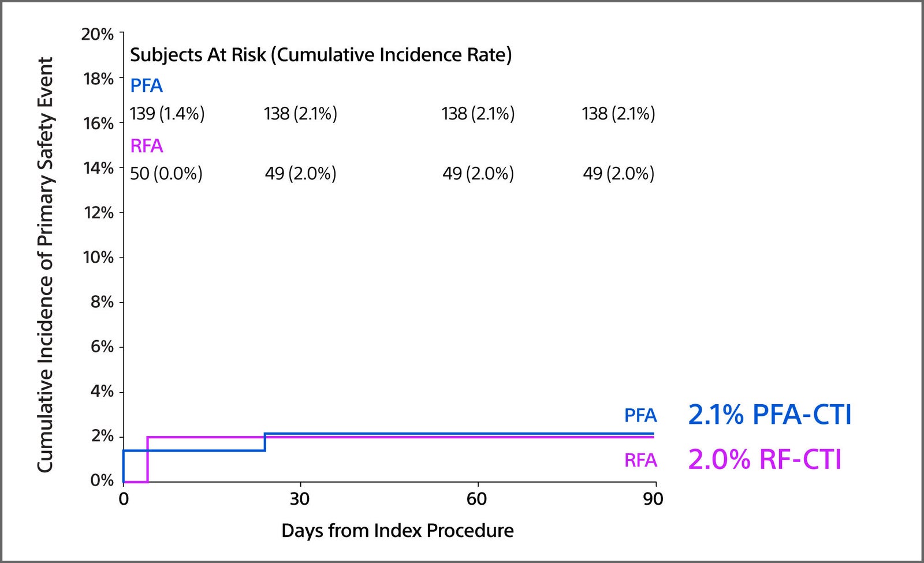Screen dimensions: 924x563
Task: Click the PFA value 139 (1.4%)
Action: coord(167,114)
